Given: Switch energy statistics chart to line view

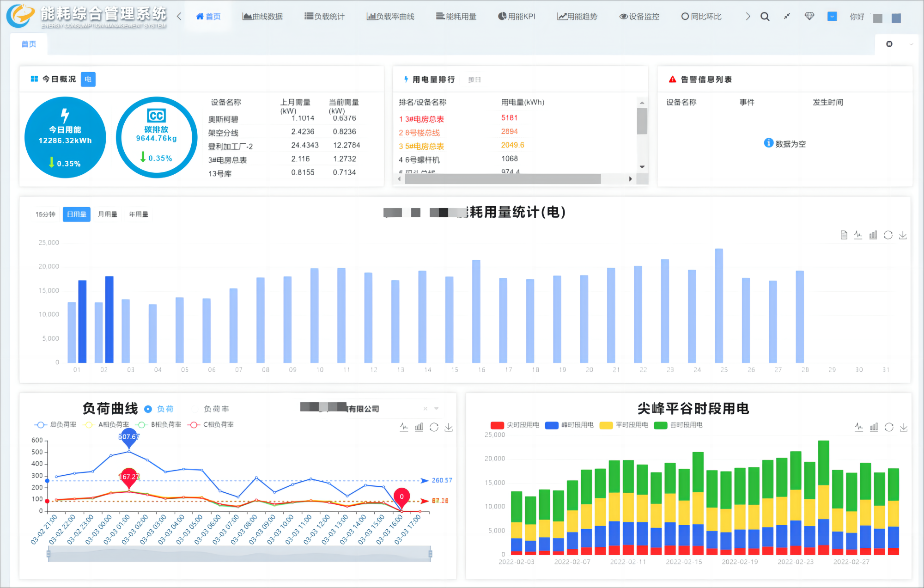Looking at the screenshot, I should [x=858, y=235].
